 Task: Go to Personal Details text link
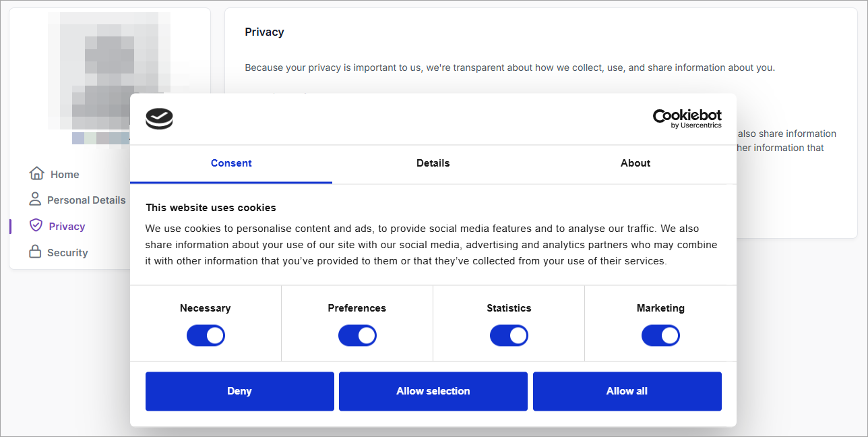pos(86,200)
